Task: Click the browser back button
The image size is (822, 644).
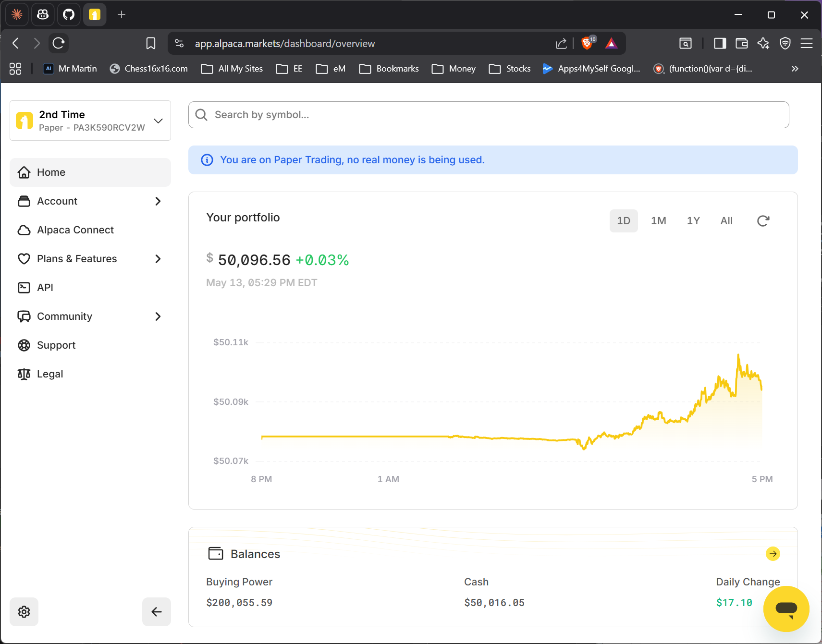Action: 16,44
